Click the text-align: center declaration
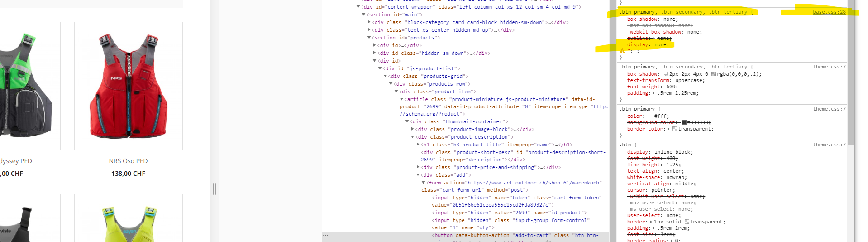The image size is (868, 242). tap(655, 171)
